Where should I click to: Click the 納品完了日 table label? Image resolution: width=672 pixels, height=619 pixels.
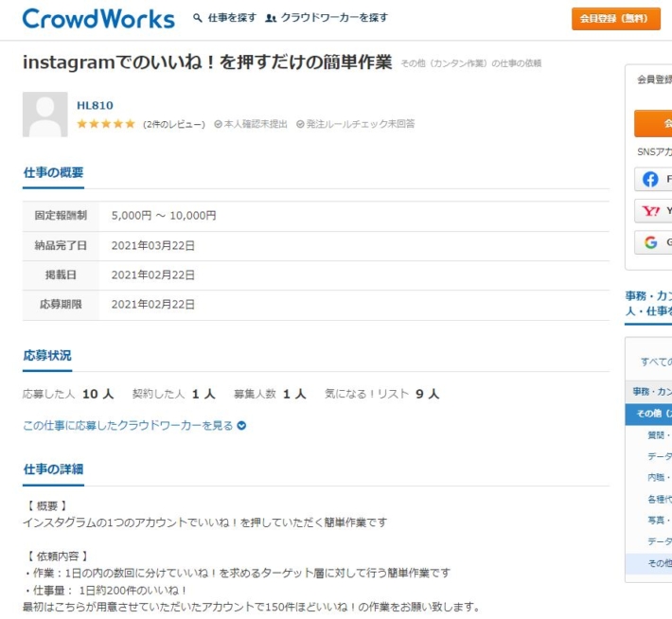[x=61, y=246]
